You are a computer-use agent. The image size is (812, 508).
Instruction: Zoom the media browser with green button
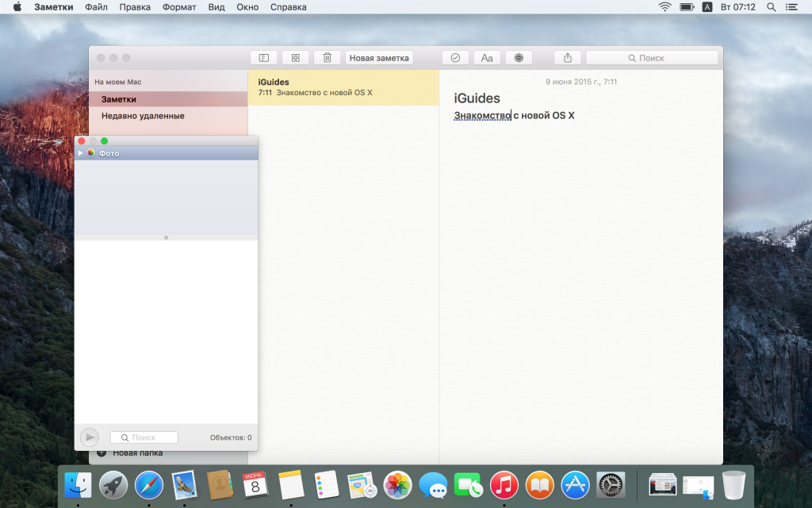tap(104, 141)
